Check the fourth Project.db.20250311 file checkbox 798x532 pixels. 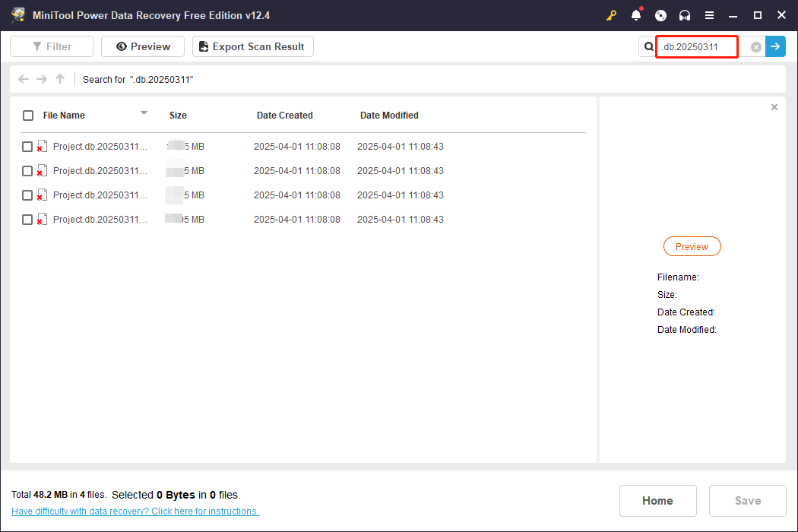click(x=27, y=220)
